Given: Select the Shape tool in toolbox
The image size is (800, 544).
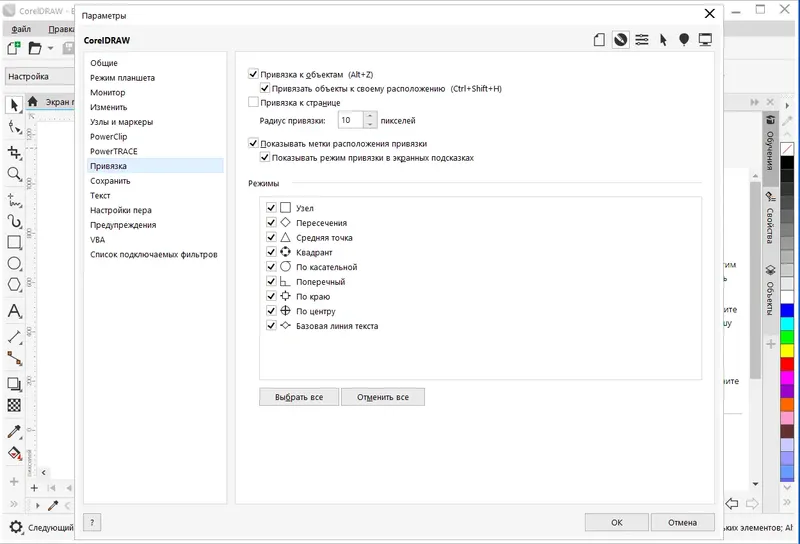Looking at the screenshot, I should (x=14, y=128).
